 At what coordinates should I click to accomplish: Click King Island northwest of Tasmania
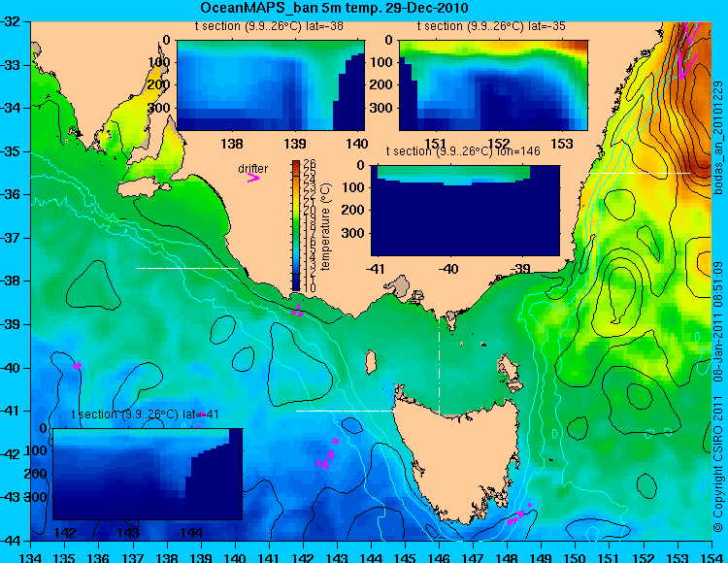click(x=371, y=362)
